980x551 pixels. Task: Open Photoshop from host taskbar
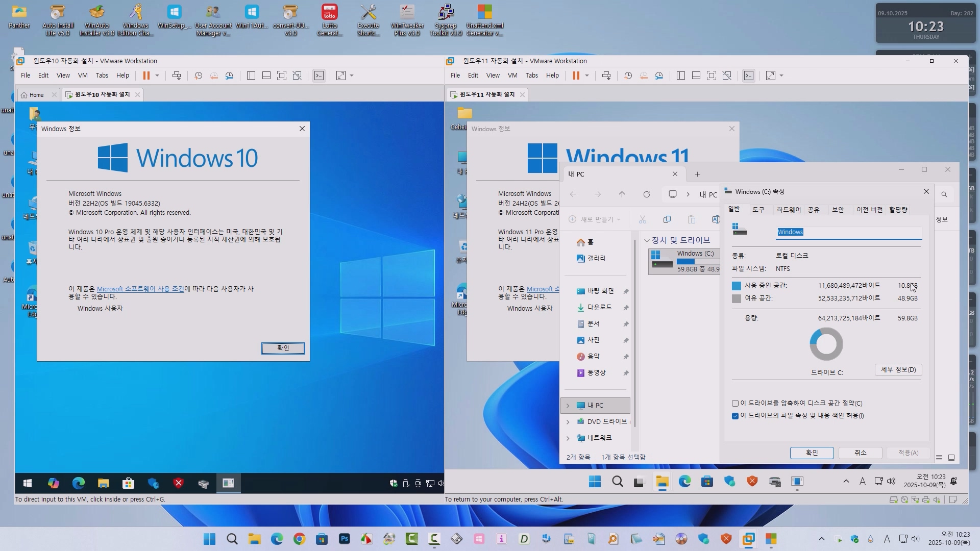[x=345, y=539]
